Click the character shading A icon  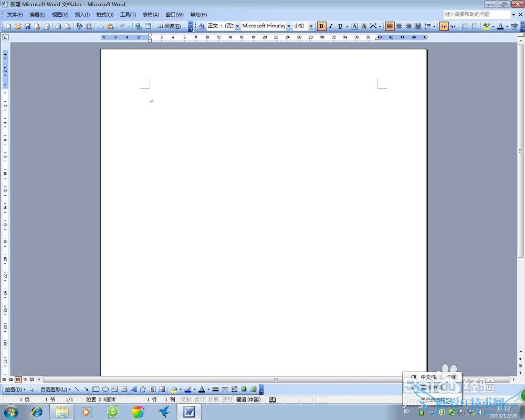point(364,26)
